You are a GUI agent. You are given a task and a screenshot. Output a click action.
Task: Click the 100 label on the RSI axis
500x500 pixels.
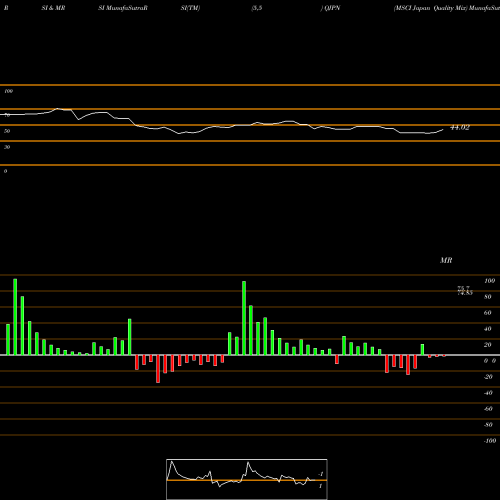click(x=9, y=91)
